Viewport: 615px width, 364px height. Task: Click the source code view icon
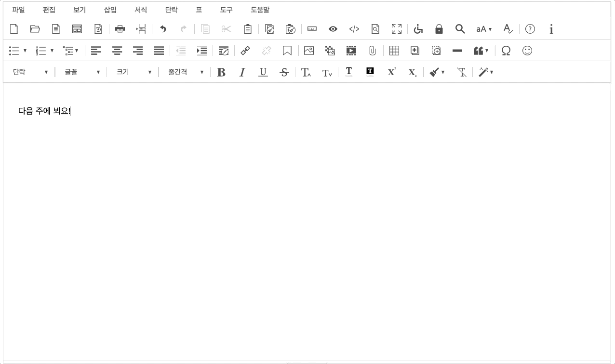pos(354,29)
